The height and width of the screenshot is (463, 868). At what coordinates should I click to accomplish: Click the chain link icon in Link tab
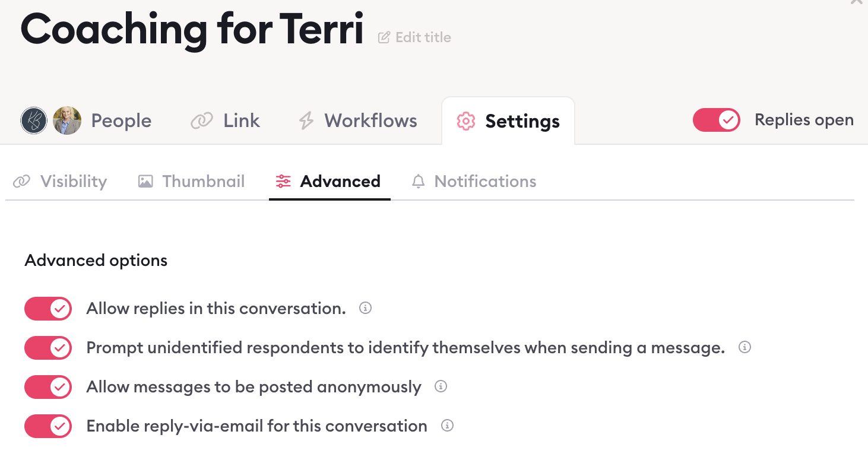pyautogui.click(x=201, y=121)
